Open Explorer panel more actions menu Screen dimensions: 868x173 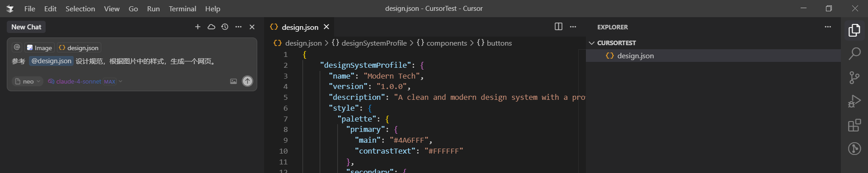[x=828, y=27]
